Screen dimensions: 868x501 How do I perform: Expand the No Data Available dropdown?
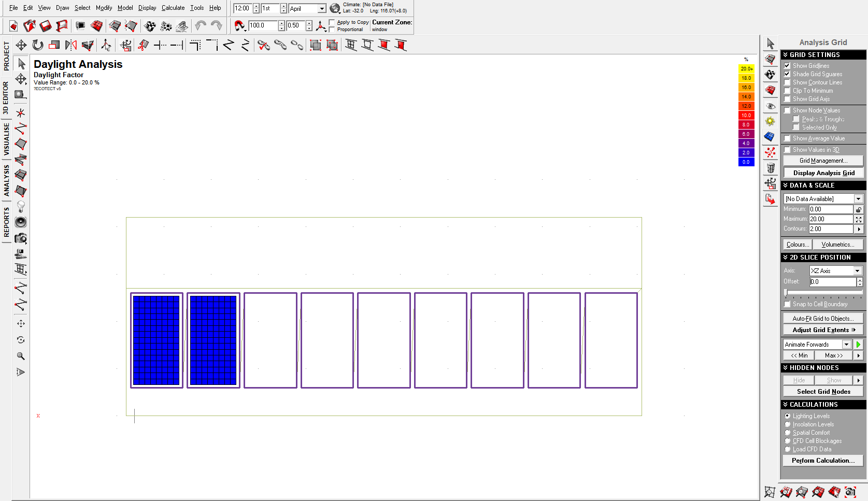click(x=858, y=199)
